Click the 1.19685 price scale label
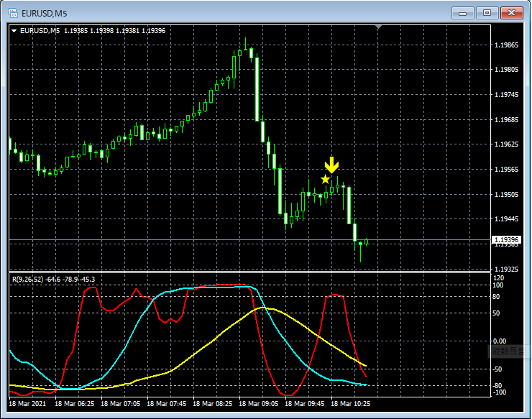Image resolution: width=532 pixels, height=419 pixels. [x=507, y=120]
